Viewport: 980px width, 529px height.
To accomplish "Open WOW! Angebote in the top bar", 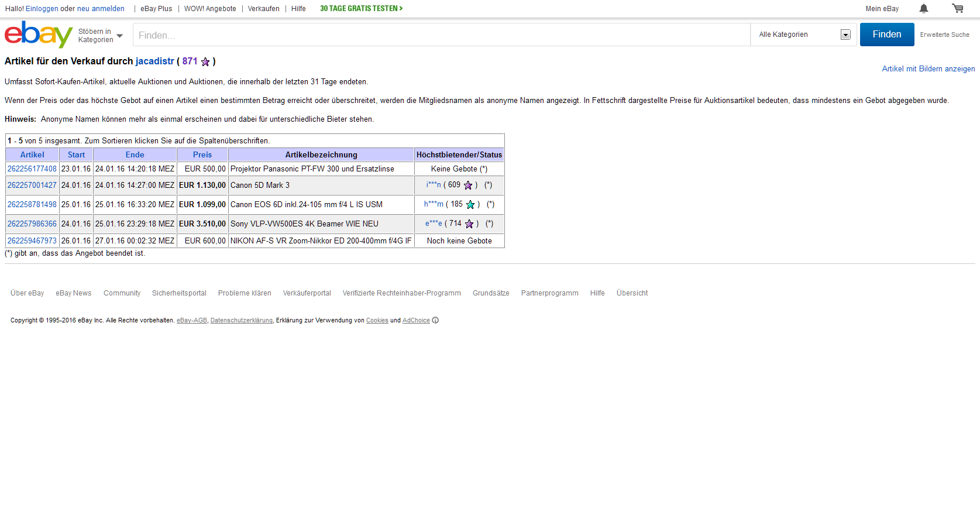I will 210,9.
